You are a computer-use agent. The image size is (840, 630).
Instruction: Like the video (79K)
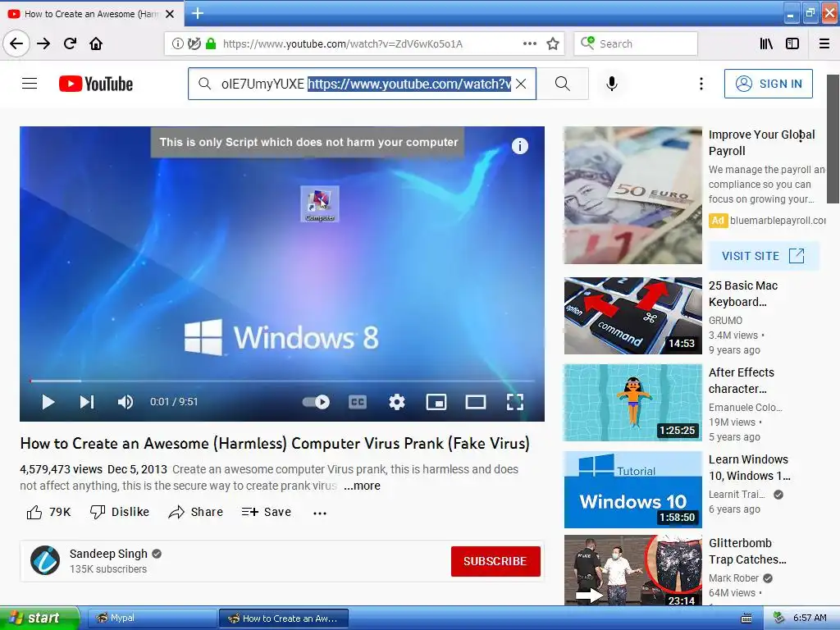pos(48,512)
